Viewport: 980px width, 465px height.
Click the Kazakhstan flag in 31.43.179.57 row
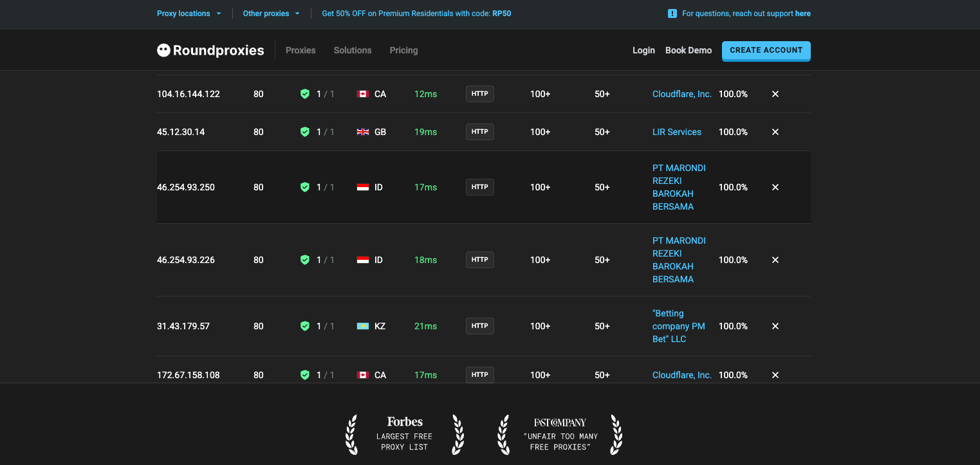(x=363, y=326)
